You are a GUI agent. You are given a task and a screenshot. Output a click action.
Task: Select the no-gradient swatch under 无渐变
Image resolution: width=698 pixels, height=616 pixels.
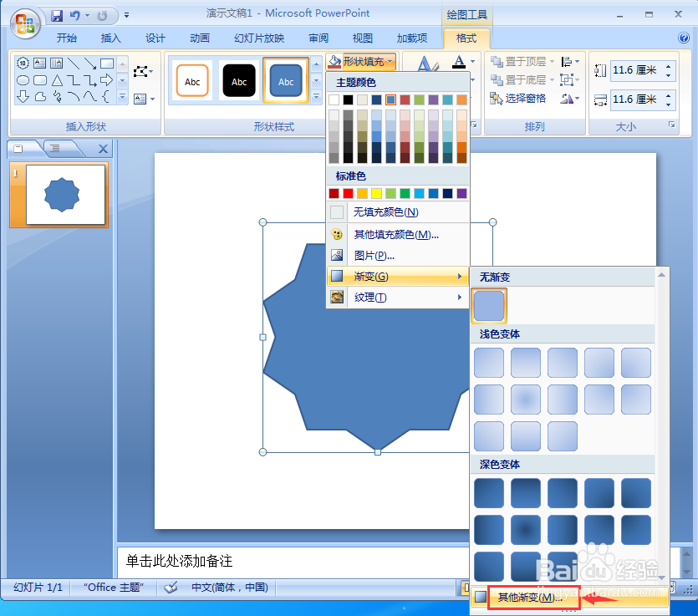click(x=489, y=306)
